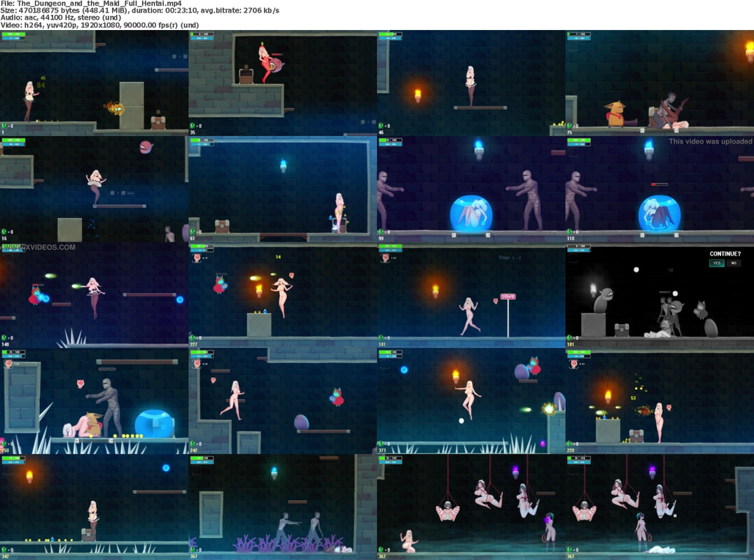Click the blue flame lamp in thumbnail 61

pos(284,166)
